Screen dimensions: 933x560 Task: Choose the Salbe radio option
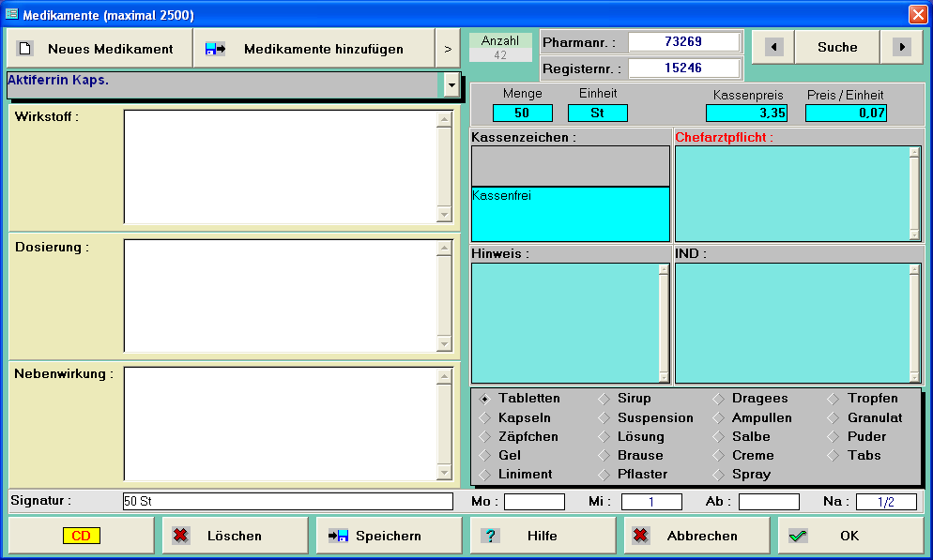click(x=718, y=436)
